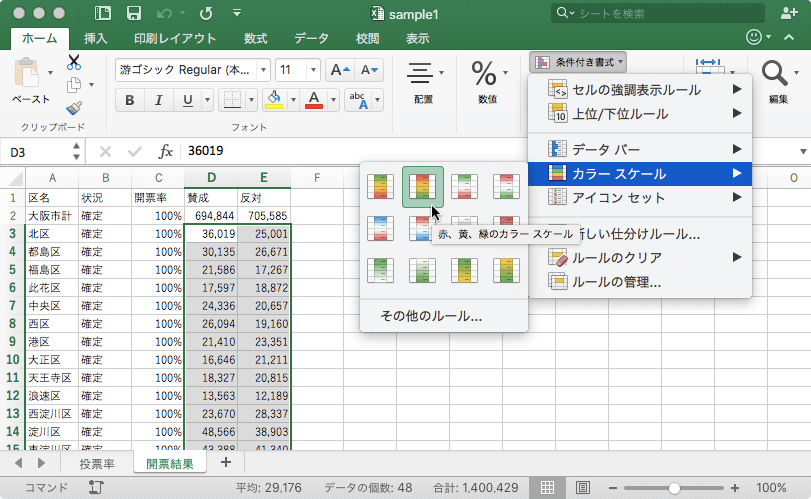Choose the red-white-green color scale preset
Viewport: 811px width, 499px height.
click(506, 187)
